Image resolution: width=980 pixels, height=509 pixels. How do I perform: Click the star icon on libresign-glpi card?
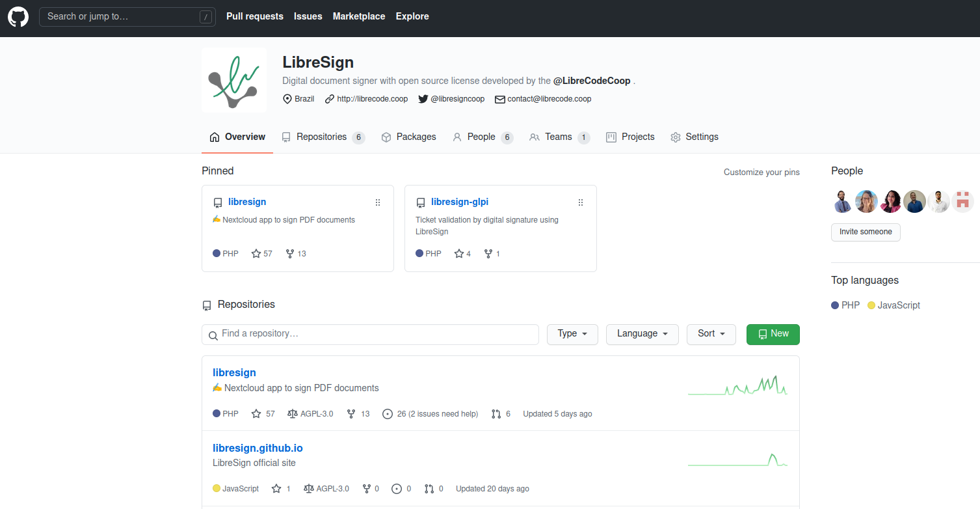(x=459, y=254)
